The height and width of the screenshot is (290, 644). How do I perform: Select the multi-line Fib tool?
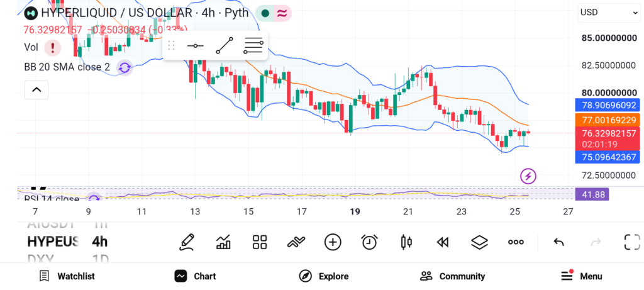tap(253, 45)
